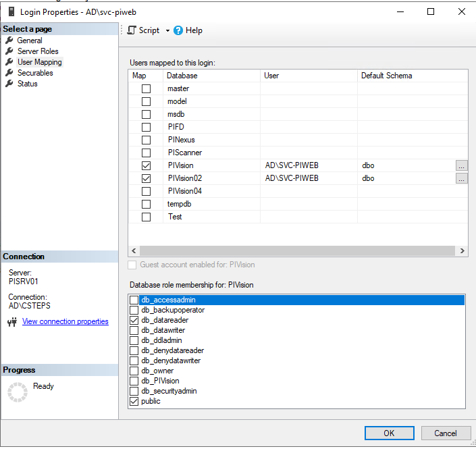Check the Map box for model
Screen dimensions: 476x453
pos(146,101)
